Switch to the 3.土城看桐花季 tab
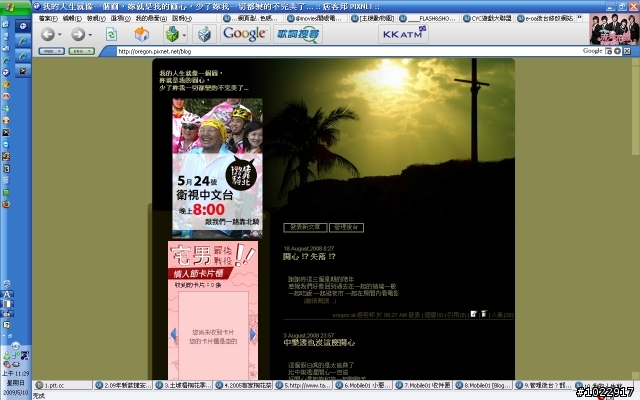Screen dimensions: 640x400 pyautogui.click(x=183, y=385)
